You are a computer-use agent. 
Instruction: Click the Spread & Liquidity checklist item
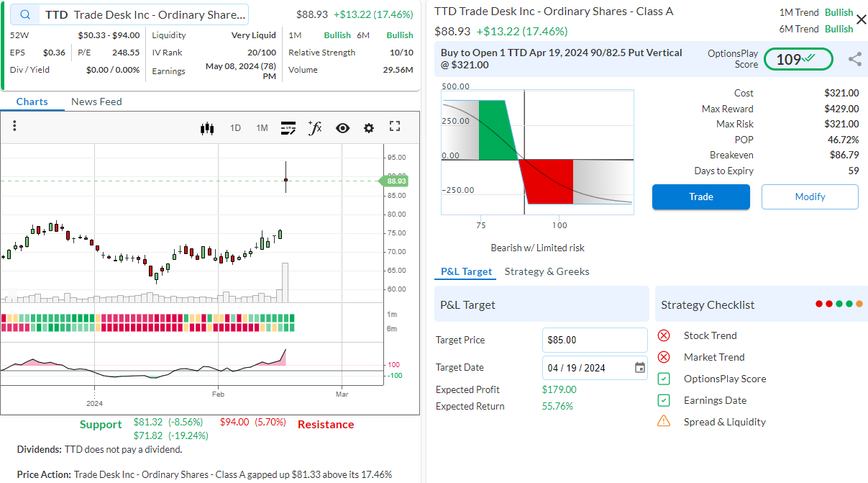[725, 422]
